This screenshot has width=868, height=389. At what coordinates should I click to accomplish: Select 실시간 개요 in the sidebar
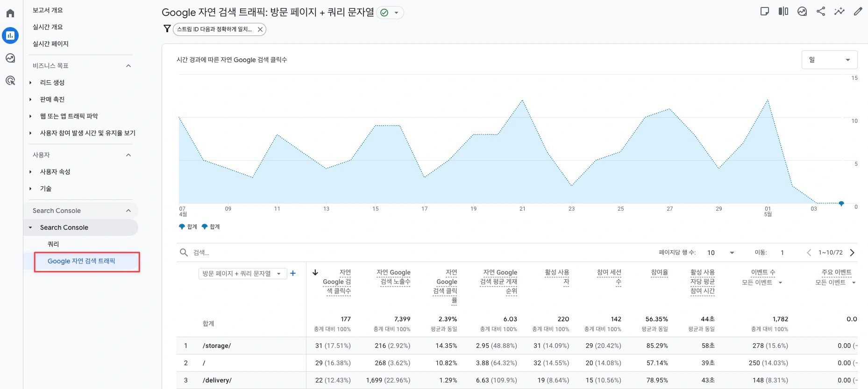[x=48, y=27]
